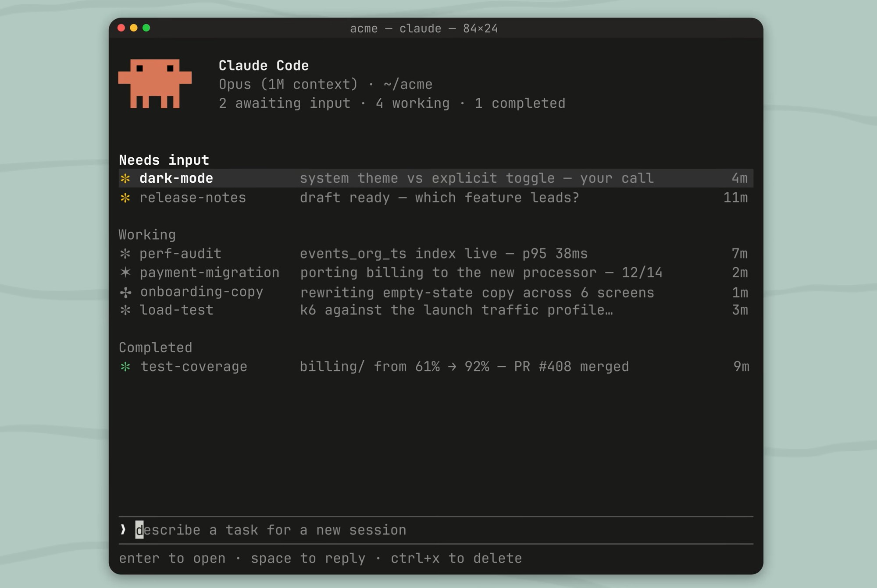Click the star icon beside payment-migration

125,273
